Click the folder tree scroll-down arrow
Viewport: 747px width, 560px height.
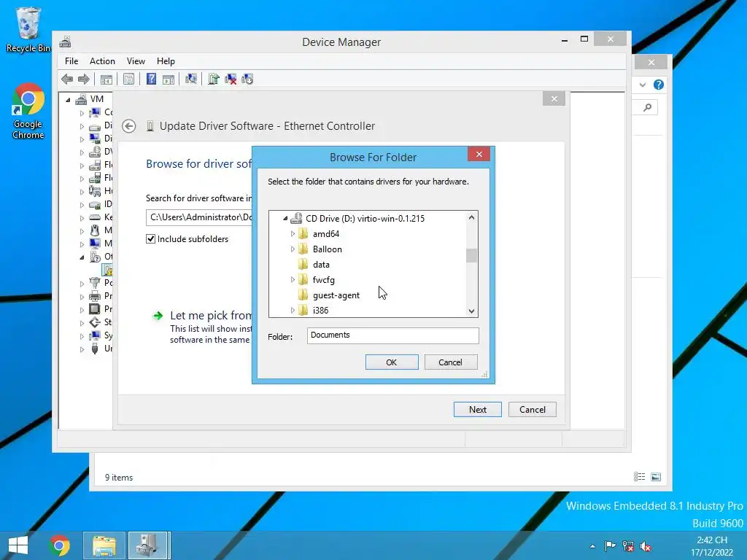pyautogui.click(x=471, y=311)
